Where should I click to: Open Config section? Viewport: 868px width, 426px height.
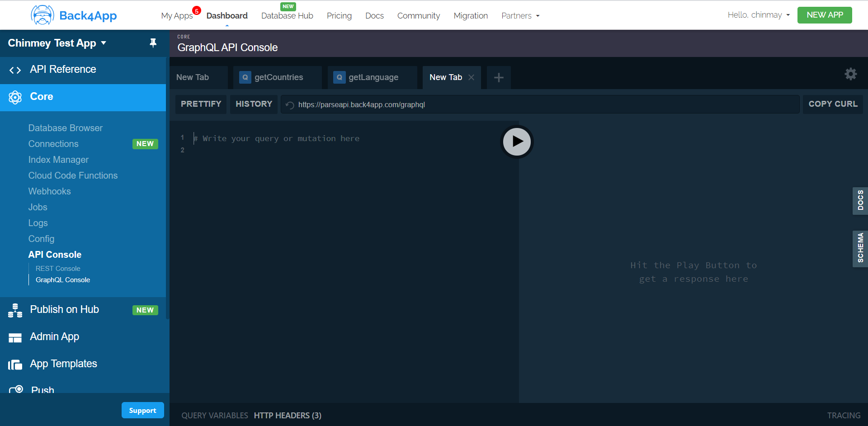tap(41, 239)
